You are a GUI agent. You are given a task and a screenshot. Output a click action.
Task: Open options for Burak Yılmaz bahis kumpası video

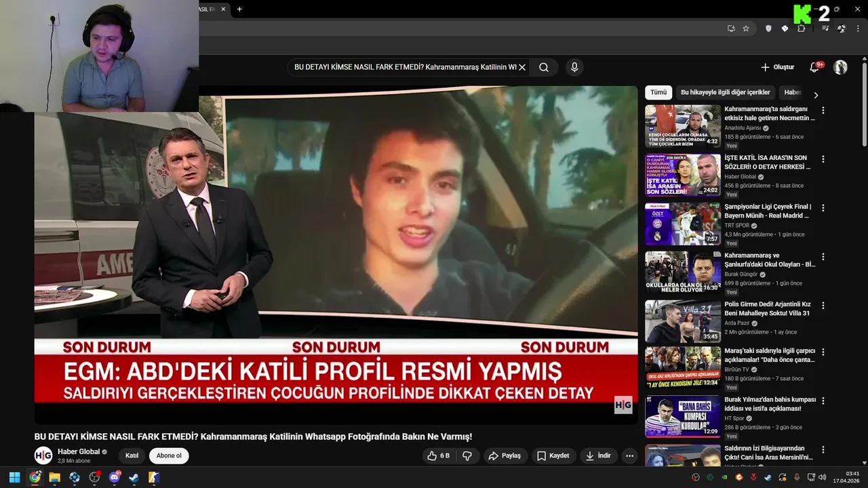tap(823, 401)
